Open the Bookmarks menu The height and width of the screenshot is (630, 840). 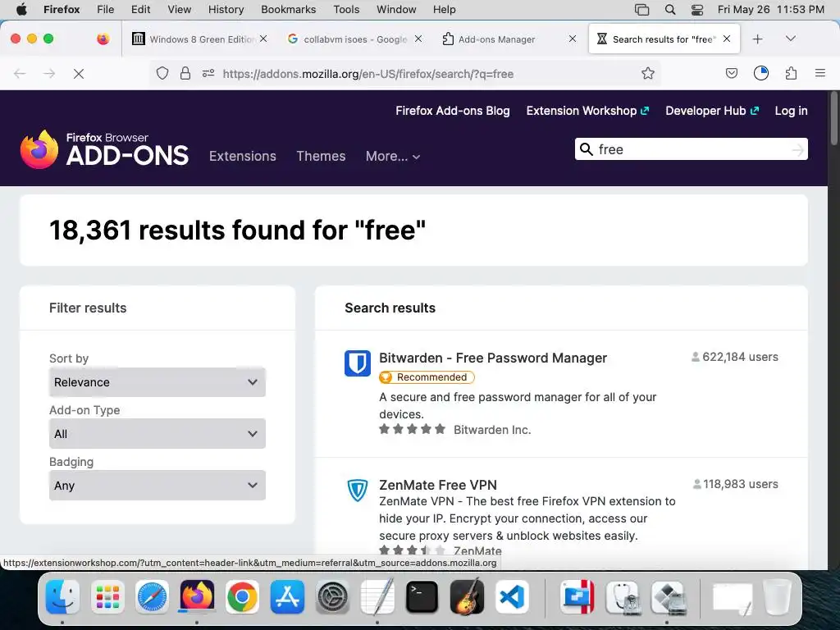pos(288,9)
